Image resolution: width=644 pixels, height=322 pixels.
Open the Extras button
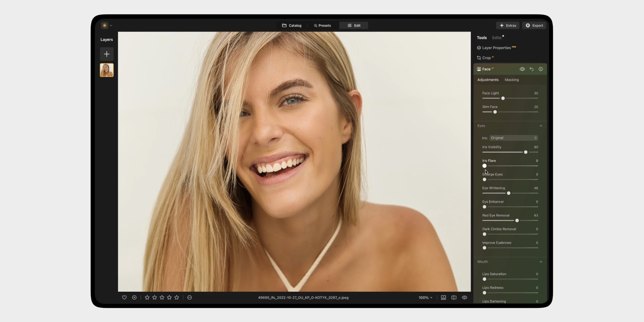[508, 25]
